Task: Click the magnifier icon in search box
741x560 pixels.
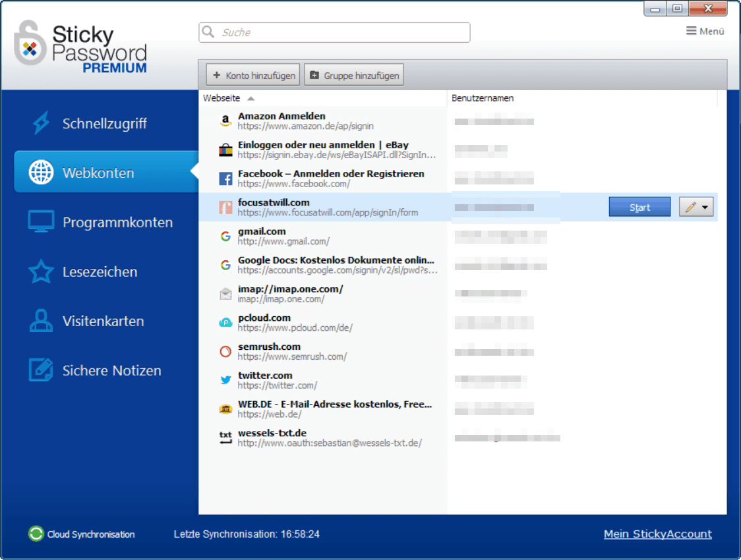Action: [x=208, y=32]
